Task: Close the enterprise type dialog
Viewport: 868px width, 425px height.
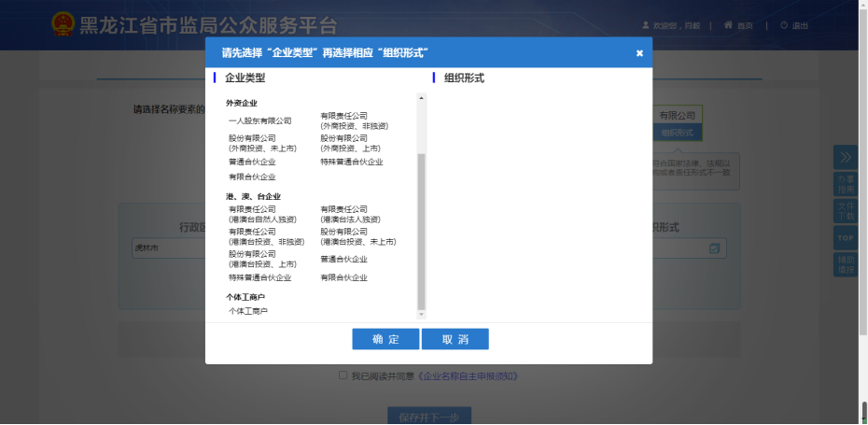Action: (639, 53)
